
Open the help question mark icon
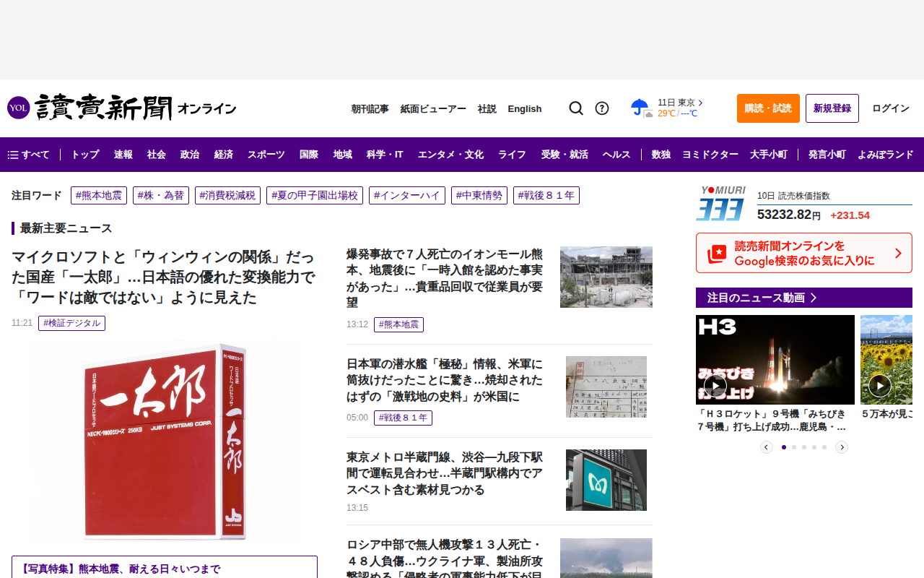click(602, 108)
